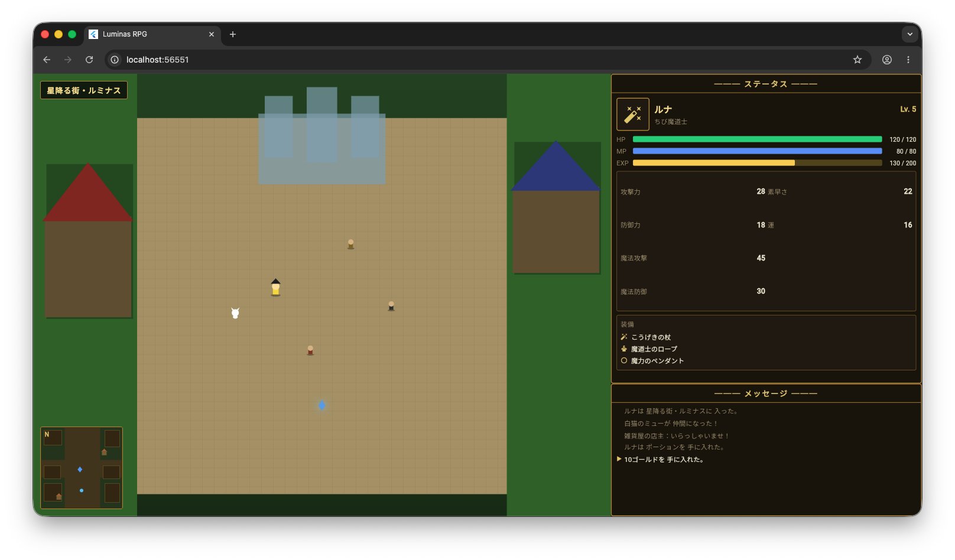This screenshot has width=955, height=560.
Task: Click the magic wand character portrait
Action: [633, 114]
